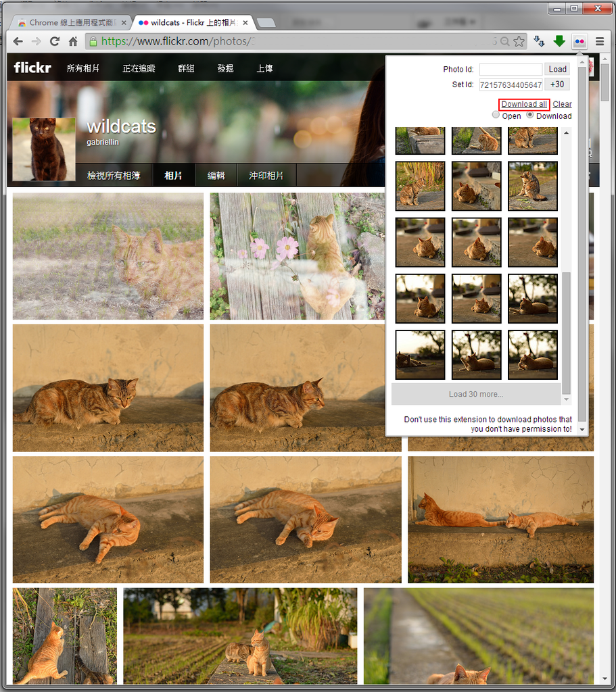Go to the home page icon
616x692 pixels.
click(73, 41)
